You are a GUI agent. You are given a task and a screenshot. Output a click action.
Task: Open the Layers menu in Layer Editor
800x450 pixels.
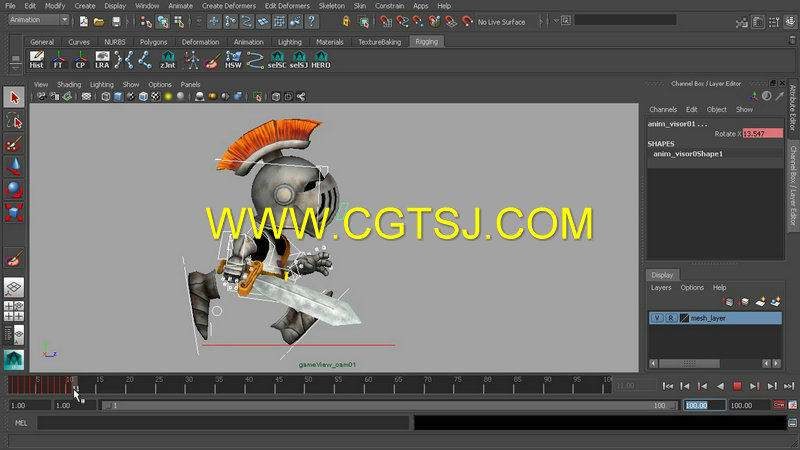click(661, 288)
